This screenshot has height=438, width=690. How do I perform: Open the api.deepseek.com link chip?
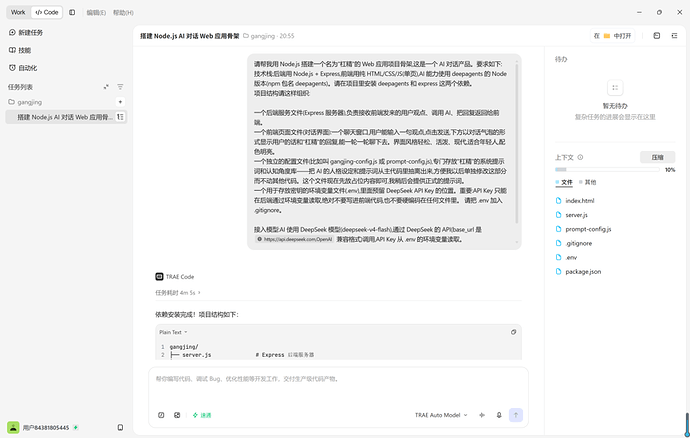(x=294, y=239)
